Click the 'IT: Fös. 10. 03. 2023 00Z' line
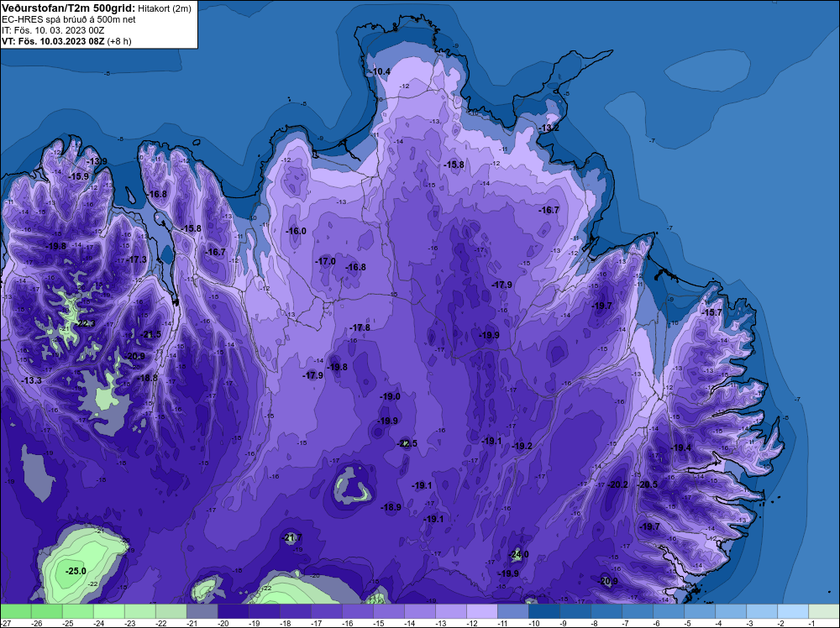This screenshot has height=628, width=840. point(53,30)
